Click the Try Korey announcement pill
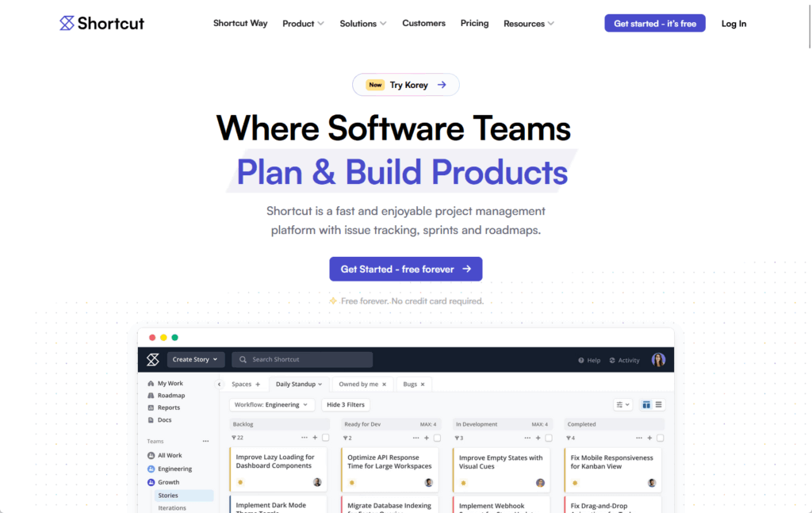The height and width of the screenshot is (513, 812). 405,85
